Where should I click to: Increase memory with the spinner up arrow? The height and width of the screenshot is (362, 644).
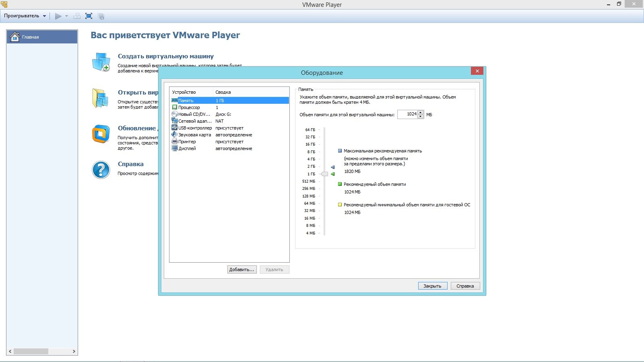tap(421, 112)
